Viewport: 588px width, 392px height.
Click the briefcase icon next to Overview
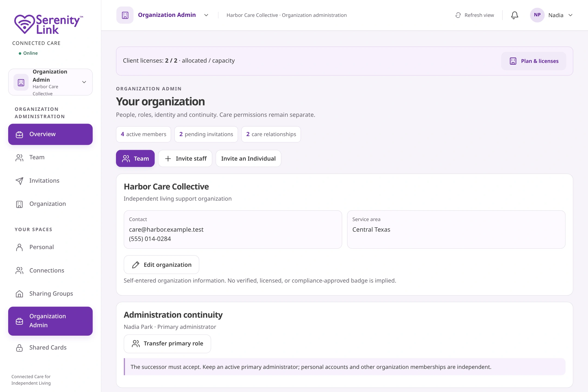tap(19, 134)
